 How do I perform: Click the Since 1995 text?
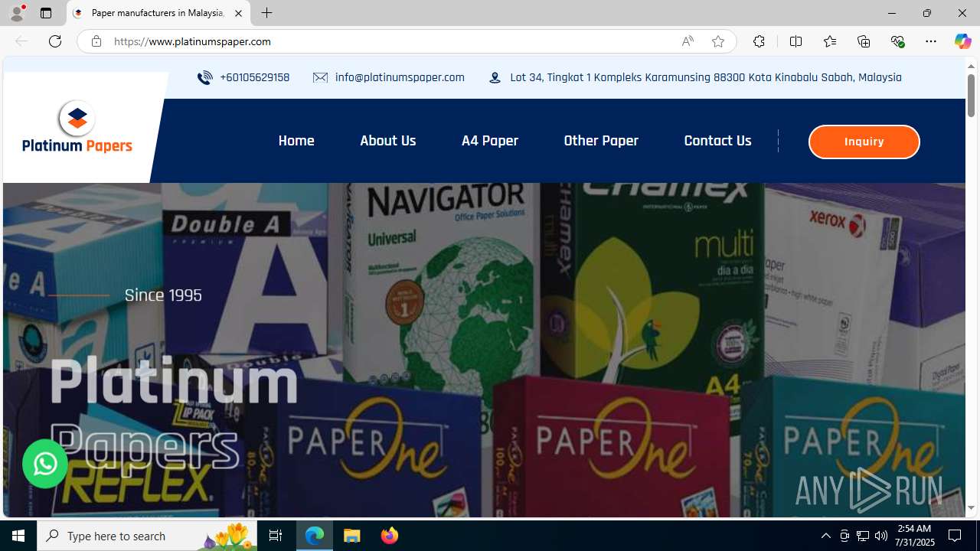[163, 295]
